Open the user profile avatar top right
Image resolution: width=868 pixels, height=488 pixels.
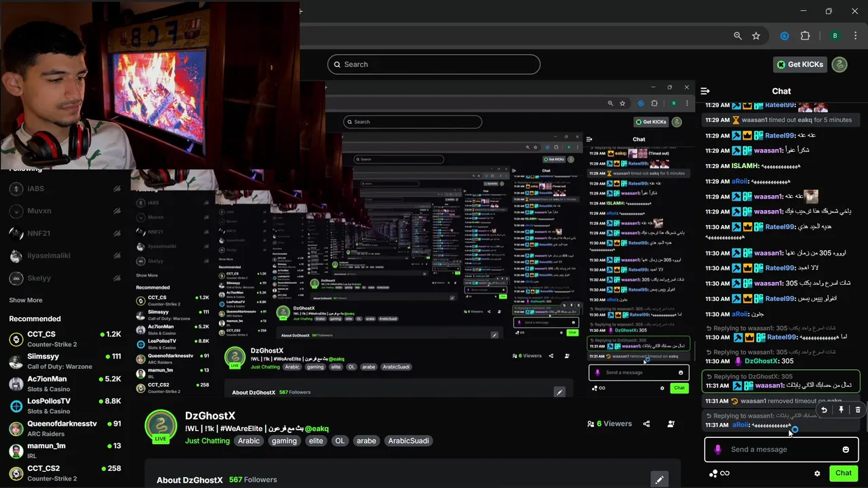coord(840,64)
